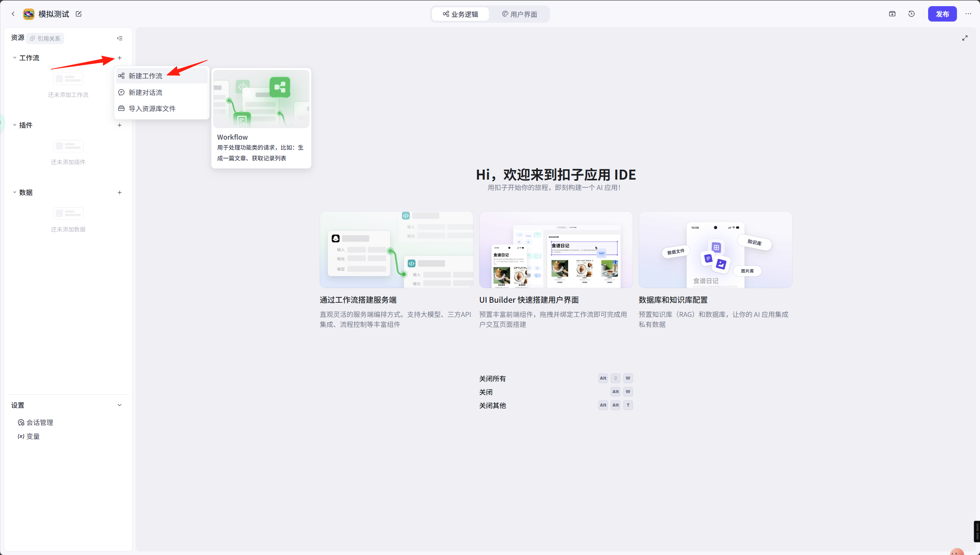Click the 数据 section heading
The height and width of the screenshot is (555, 980).
point(26,192)
